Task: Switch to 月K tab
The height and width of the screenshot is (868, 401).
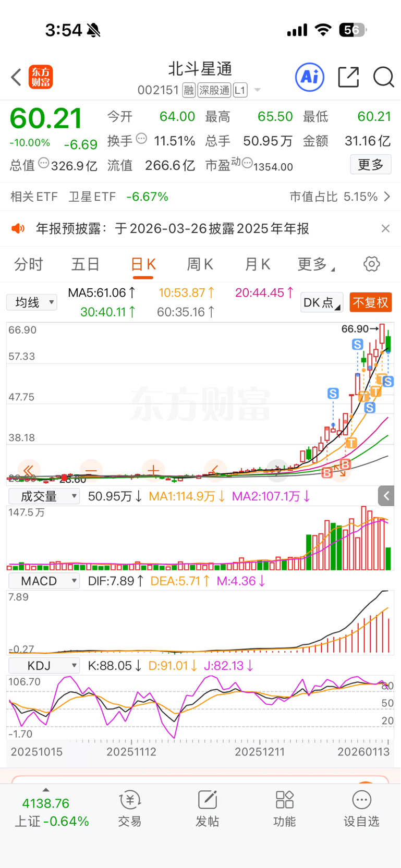Action: coord(258,264)
